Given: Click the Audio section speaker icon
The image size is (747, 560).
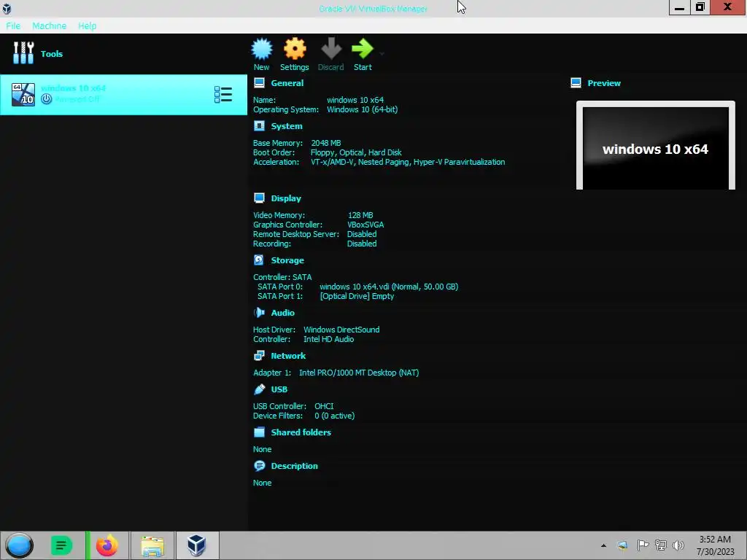Looking at the screenshot, I should 259,312.
